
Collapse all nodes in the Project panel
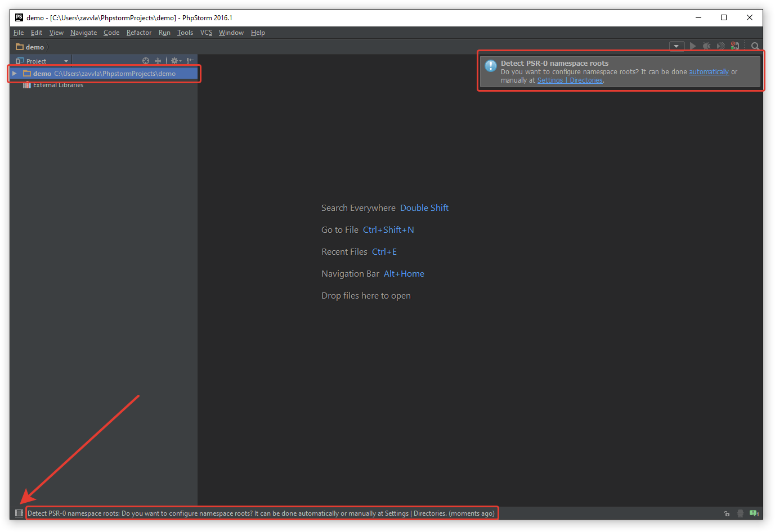point(158,61)
